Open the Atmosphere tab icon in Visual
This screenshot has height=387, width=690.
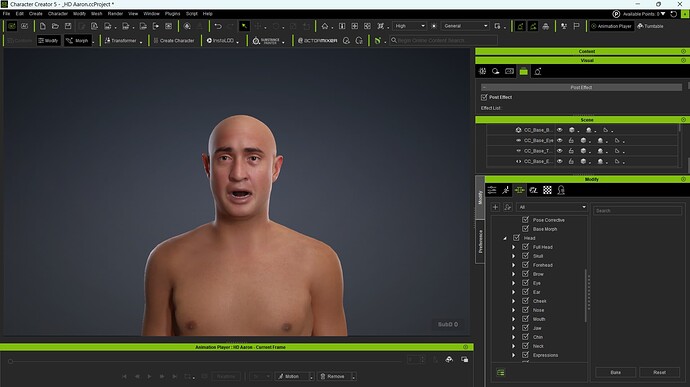pyautogui.click(x=495, y=71)
